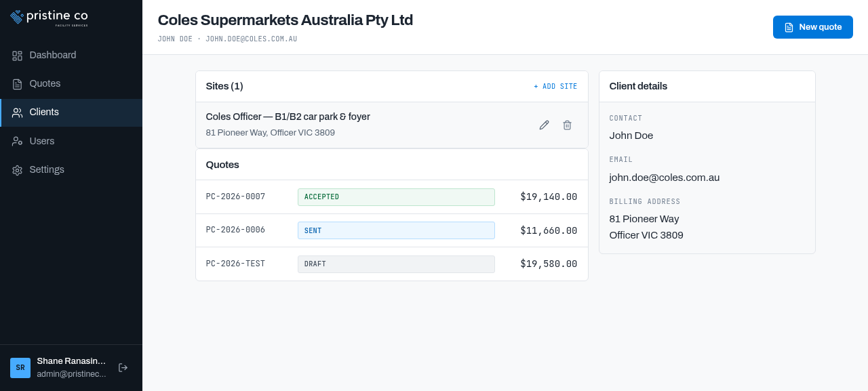This screenshot has width=868, height=391.
Task: Click the Coles Supermarkets Australia Pty Ltd heading
Action: tap(285, 20)
